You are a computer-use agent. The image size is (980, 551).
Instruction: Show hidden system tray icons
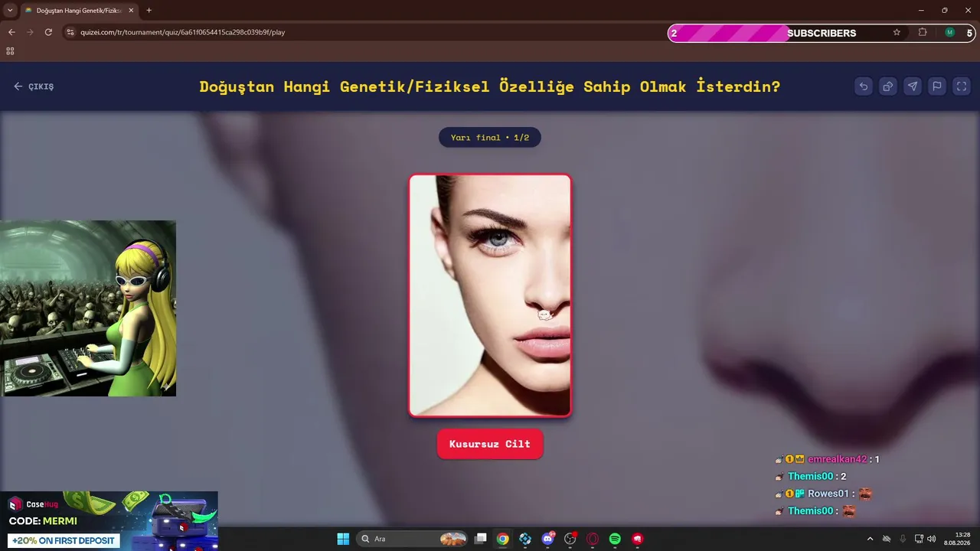(870, 539)
